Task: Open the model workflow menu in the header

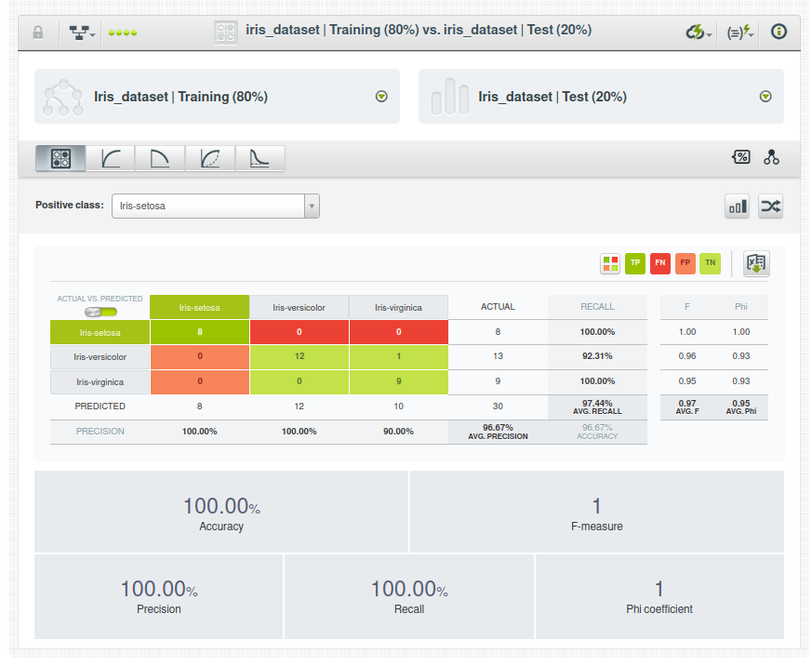Action: click(82, 32)
